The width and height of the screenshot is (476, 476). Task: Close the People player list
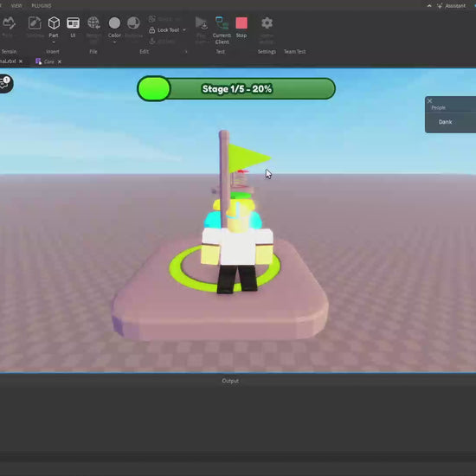[429, 100]
